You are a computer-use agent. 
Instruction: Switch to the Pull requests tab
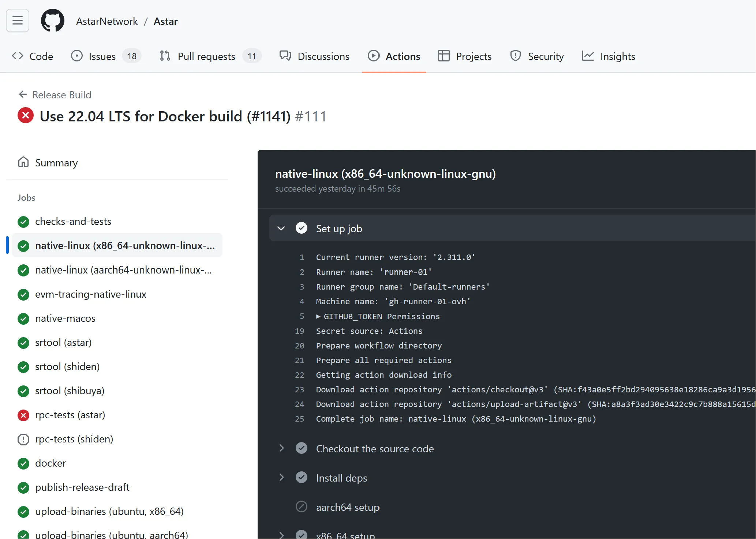click(x=206, y=56)
